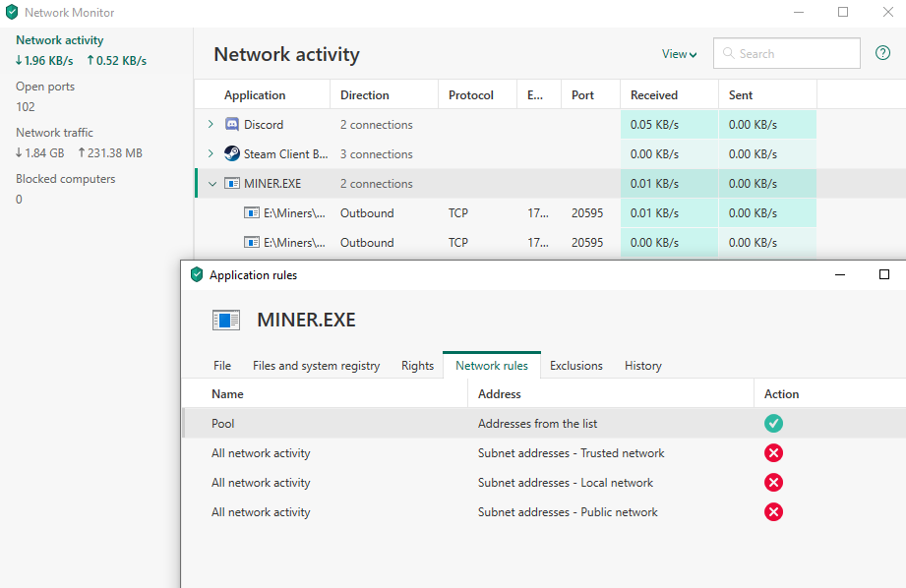Image resolution: width=906 pixels, height=588 pixels.
Task: Click the red block icon for Public network
Action: pos(774,512)
